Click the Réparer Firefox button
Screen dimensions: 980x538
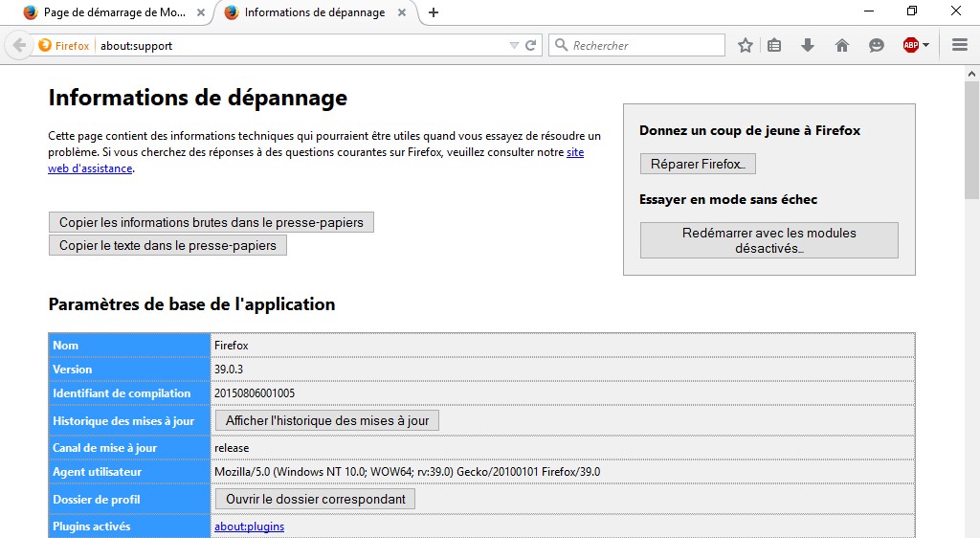coord(698,164)
